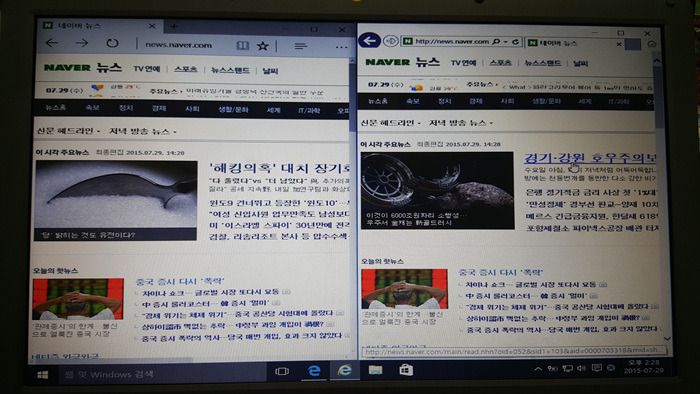Click the Windows search box
Screen dimensions: 700x394
163,374
